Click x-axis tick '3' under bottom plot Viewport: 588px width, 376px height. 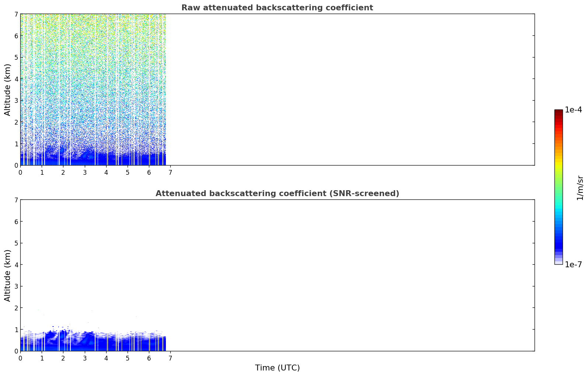(x=85, y=358)
